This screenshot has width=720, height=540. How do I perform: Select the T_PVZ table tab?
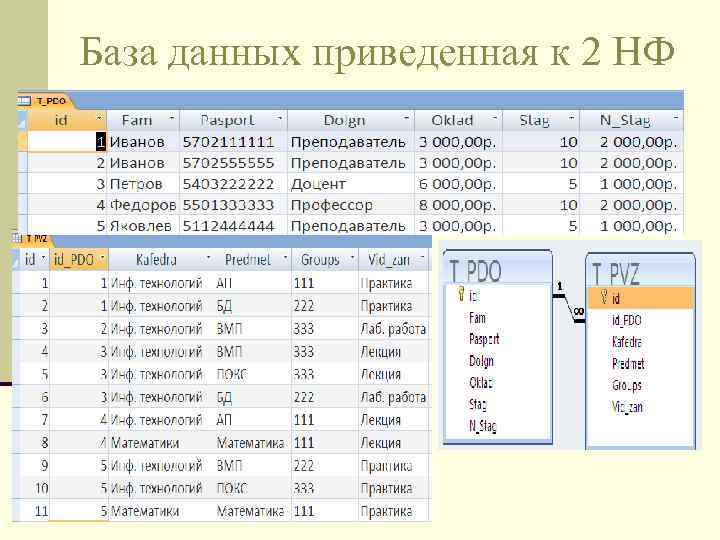[36, 238]
